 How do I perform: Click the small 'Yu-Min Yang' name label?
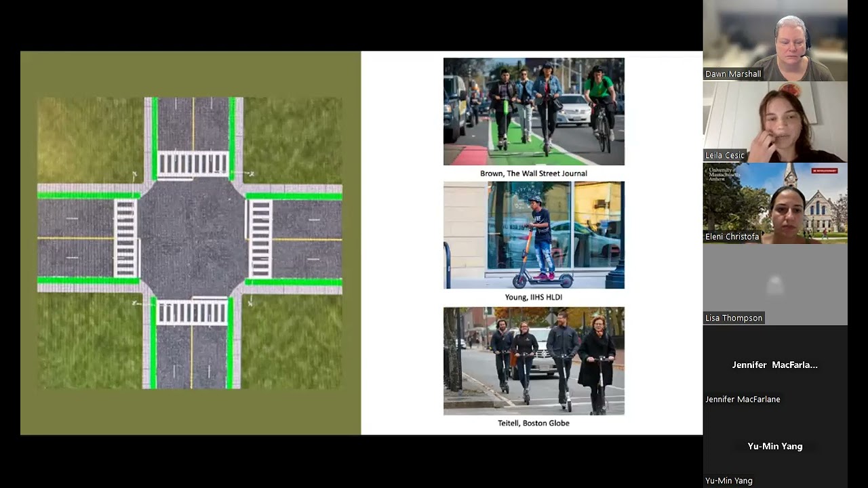pyautogui.click(x=729, y=481)
